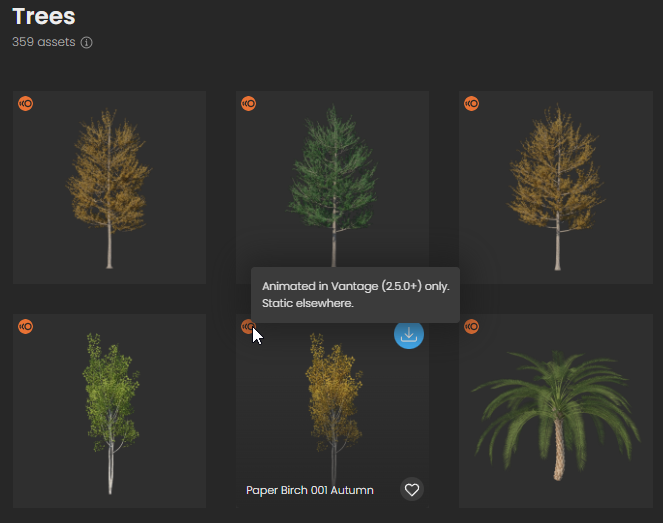Screen dimensions: 663x523
Task: Select the bottom-left green birch thumbnail
Action: click(x=109, y=411)
